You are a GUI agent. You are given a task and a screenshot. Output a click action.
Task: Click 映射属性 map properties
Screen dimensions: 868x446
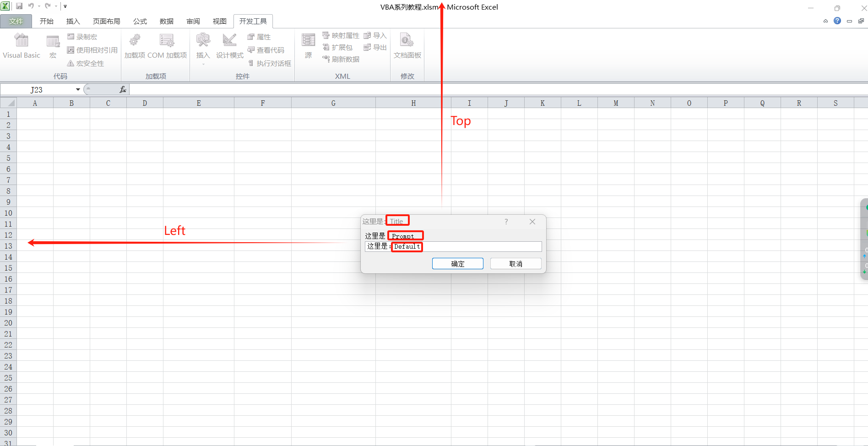point(341,35)
